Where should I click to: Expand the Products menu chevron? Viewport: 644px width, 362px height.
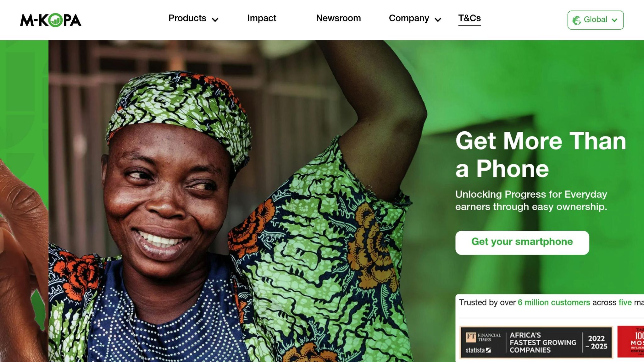215,20
